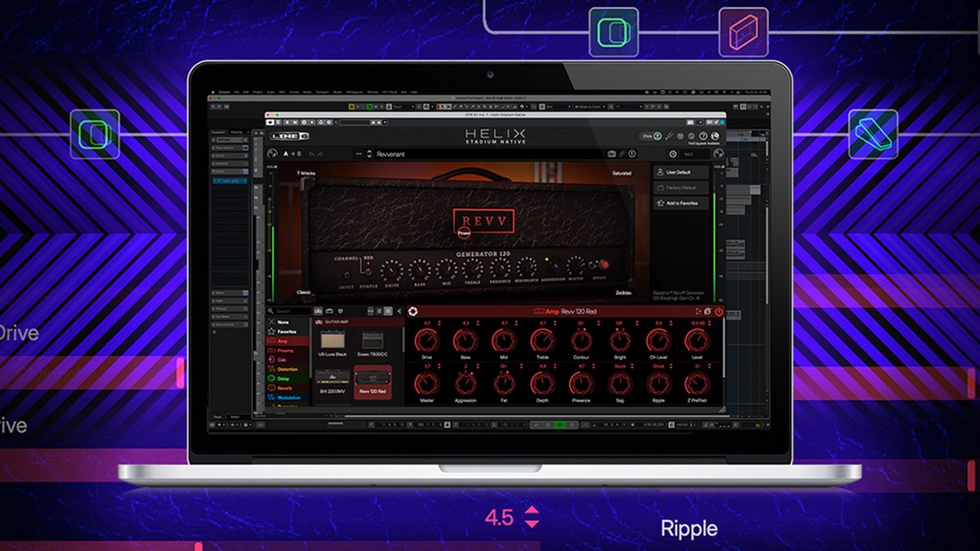Click the None X icon in category list
980x551 pixels.
click(x=271, y=322)
